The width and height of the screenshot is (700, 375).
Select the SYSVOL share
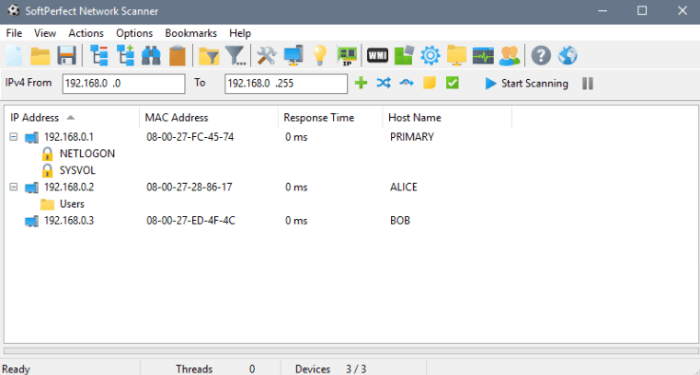coord(77,171)
